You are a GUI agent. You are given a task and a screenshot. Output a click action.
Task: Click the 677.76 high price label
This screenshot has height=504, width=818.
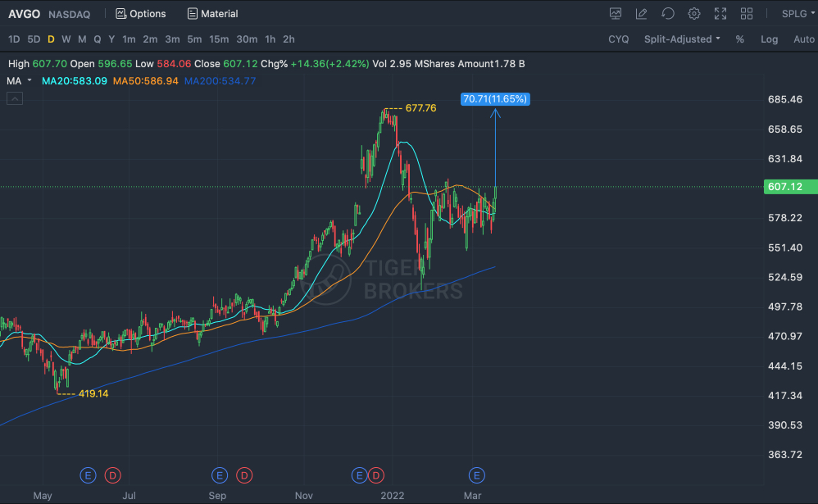click(420, 108)
